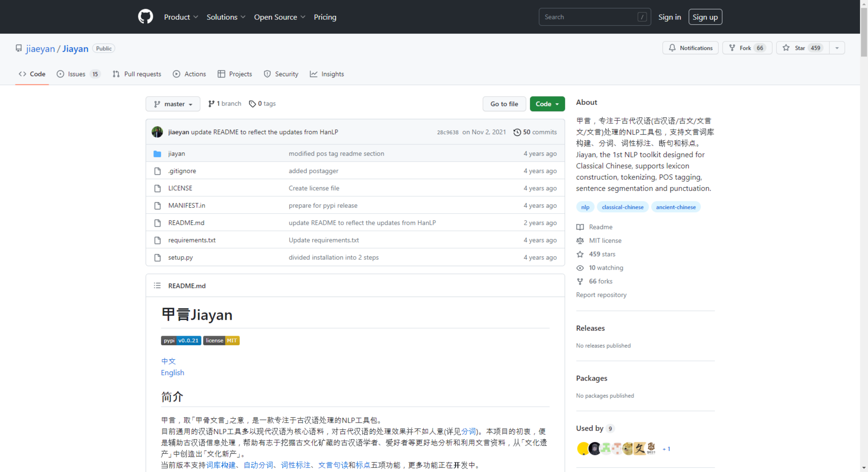Click jiaeyan's avatar in commit row
The height and width of the screenshot is (472, 868).
coord(157,132)
